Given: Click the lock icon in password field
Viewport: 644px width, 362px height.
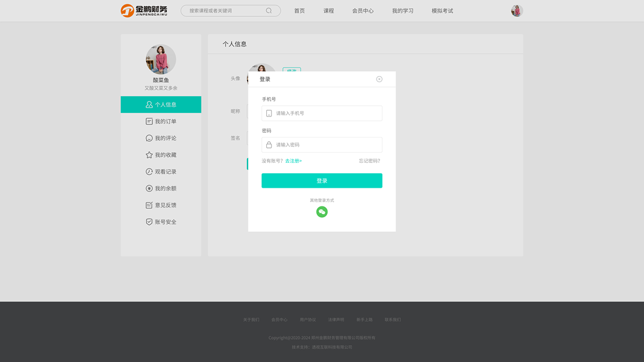Looking at the screenshot, I should 269,145.
